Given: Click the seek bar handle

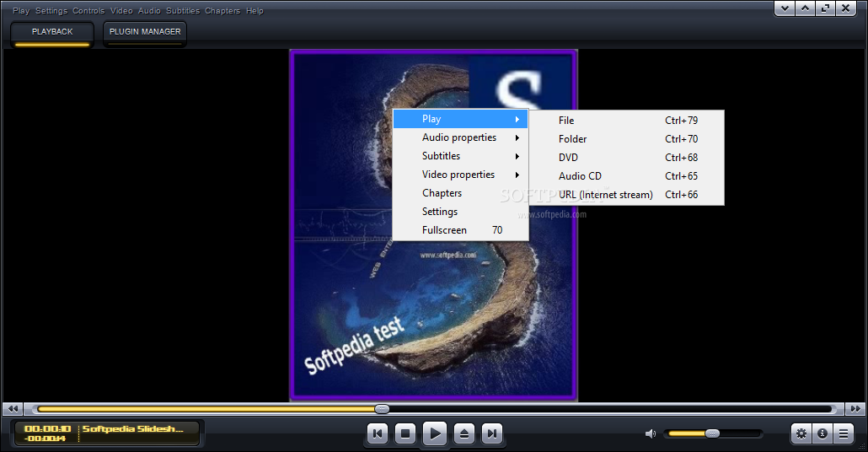Looking at the screenshot, I should pyautogui.click(x=382, y=409).
